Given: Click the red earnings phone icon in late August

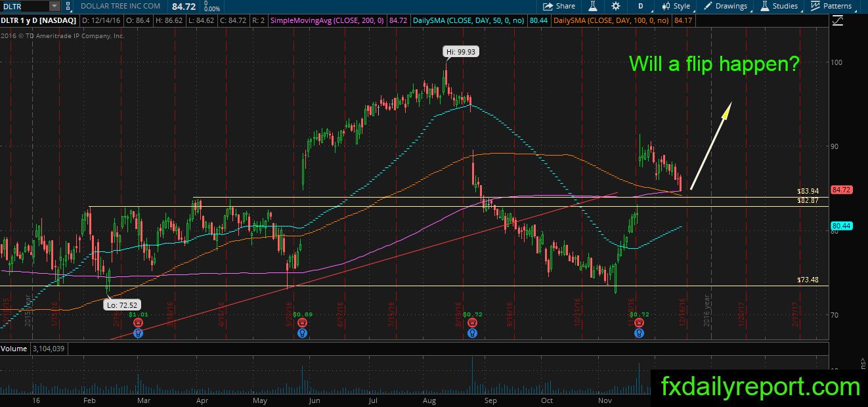Looking at the screenshot, I should click(471, 323).
